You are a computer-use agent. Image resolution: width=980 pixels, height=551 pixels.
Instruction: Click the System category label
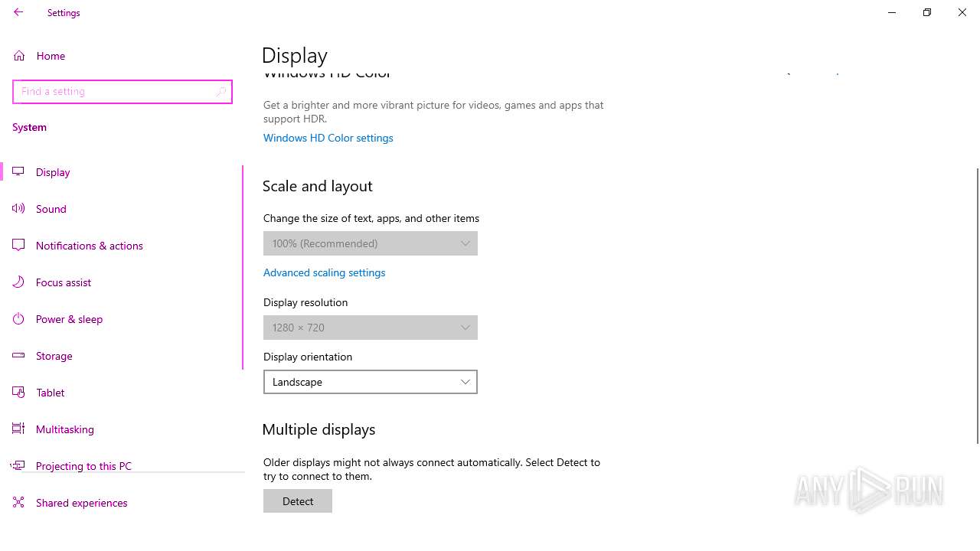30,127
